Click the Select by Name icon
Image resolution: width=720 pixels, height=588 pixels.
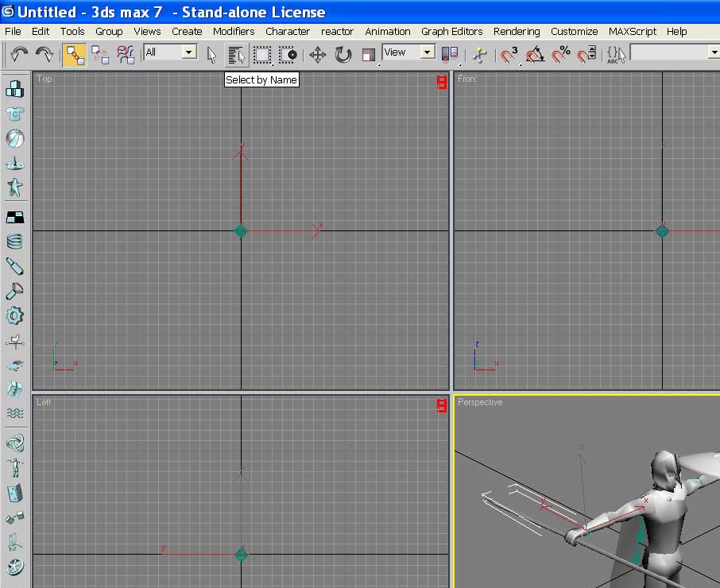pos(237,55)
